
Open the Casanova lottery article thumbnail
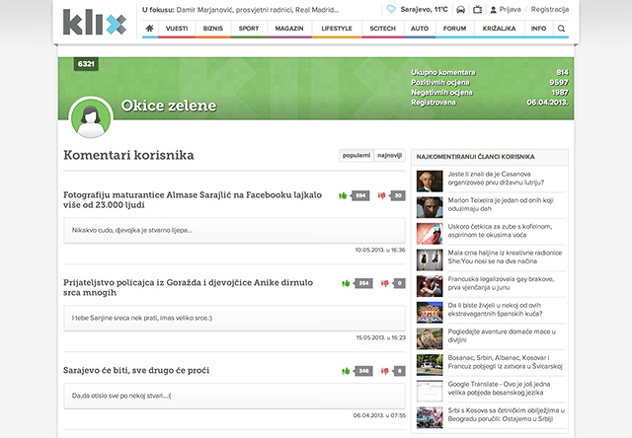point(429,181)
